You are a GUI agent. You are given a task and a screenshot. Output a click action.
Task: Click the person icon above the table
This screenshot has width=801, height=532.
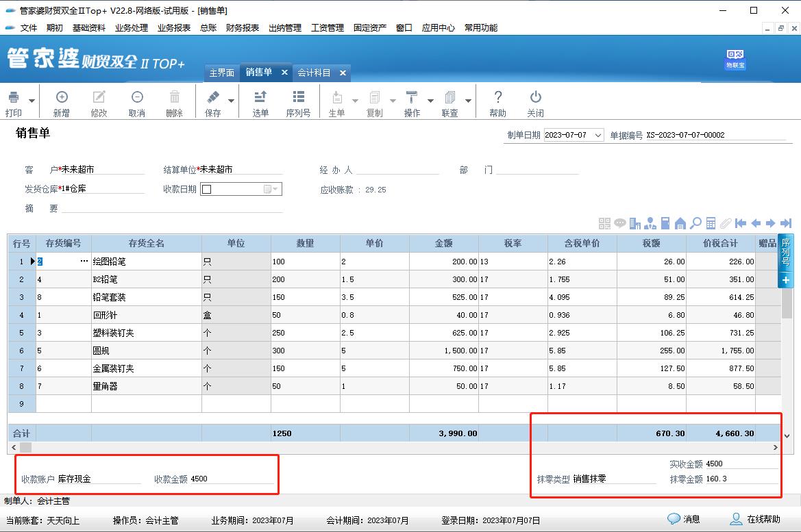[x=650, y=223]
